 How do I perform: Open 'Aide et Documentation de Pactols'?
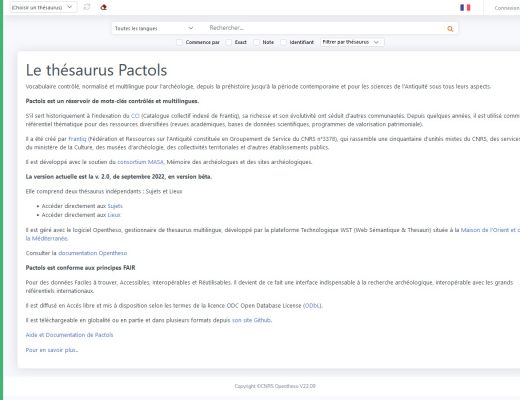pos(69,335)
